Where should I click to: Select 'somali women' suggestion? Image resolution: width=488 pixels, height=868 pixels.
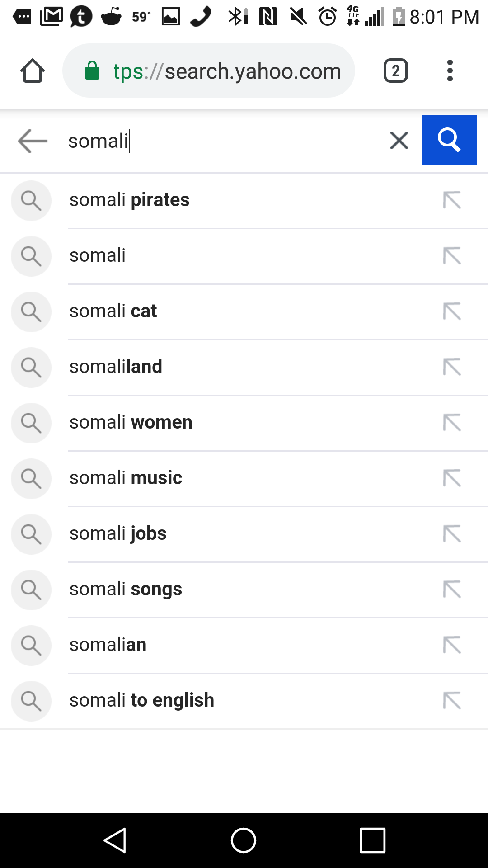(x=244, y=423)
